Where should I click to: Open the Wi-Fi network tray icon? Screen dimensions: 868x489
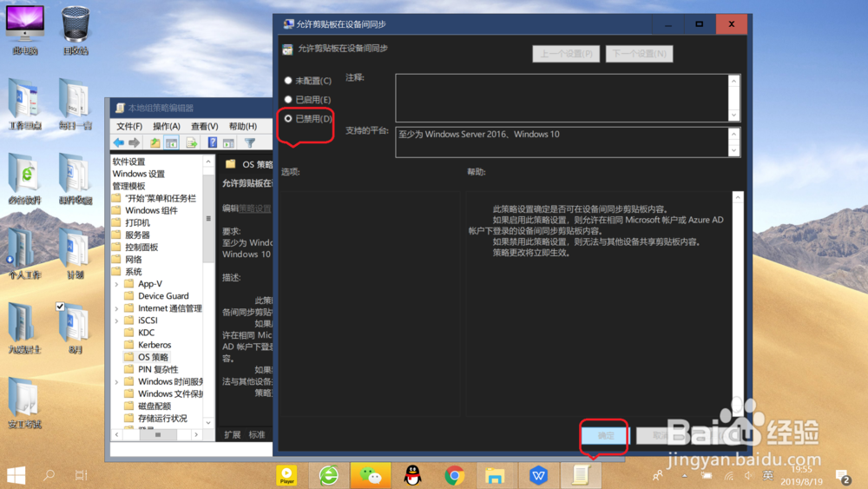pyautogui.click(x=729, y=475)
